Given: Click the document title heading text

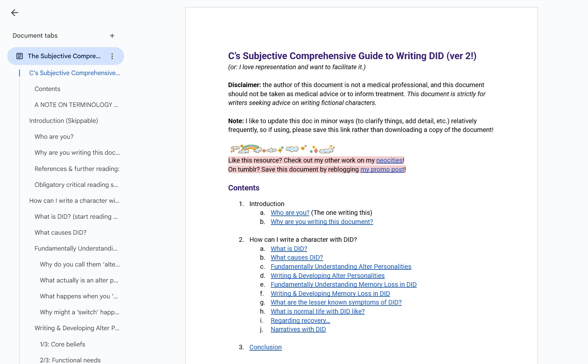Looking at the screenshot, I should [352, 56].
